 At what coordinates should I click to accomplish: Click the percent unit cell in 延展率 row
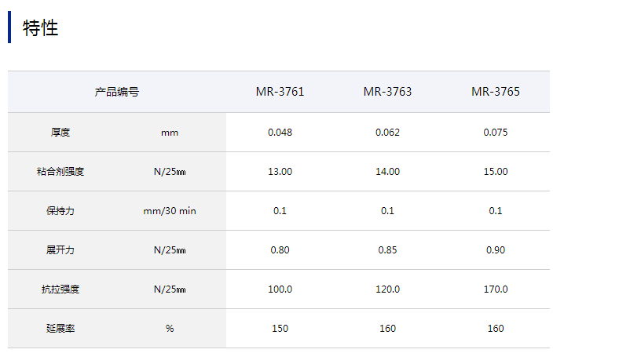coord(170,328)
